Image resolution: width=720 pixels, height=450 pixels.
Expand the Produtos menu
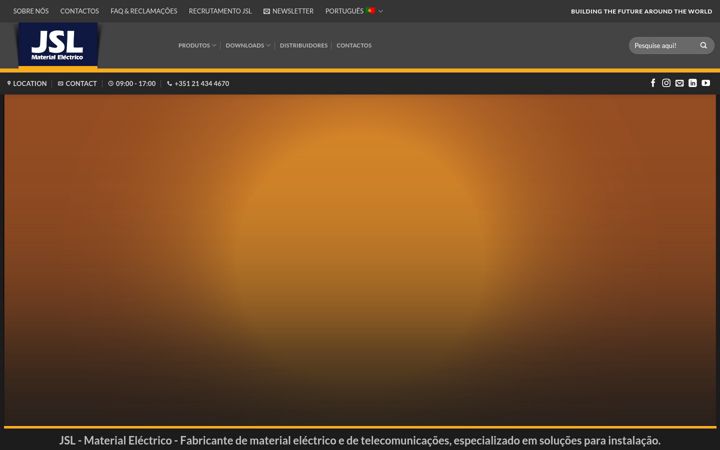coord(197,45)
